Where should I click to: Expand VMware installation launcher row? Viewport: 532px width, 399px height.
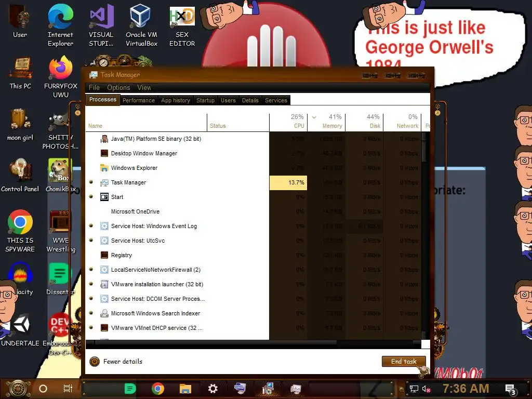[x=91, y=284]
